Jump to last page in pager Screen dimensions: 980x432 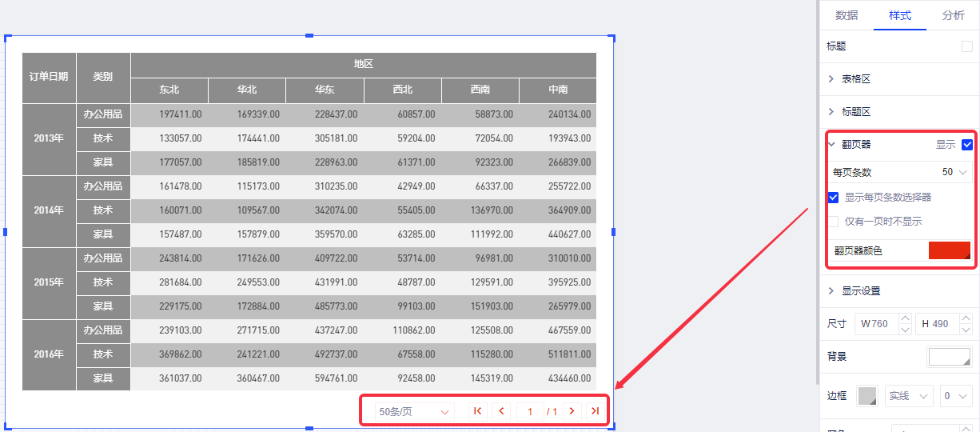[x=595, y=411]
